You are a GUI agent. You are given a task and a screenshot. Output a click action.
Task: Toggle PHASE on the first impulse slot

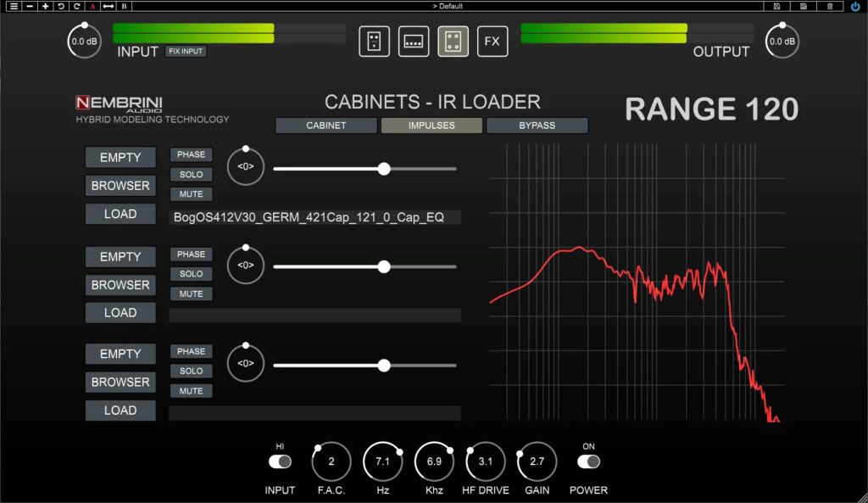(191, 154)
